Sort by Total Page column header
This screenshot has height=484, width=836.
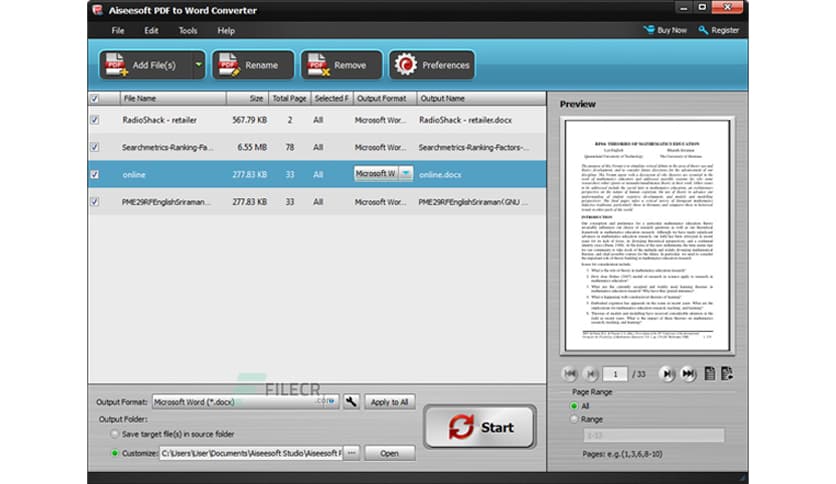(290, 99)
